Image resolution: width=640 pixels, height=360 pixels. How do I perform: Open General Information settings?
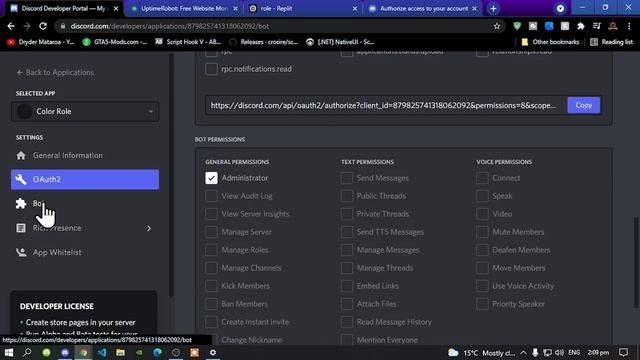pyautogui.click(x=85, y=156)
